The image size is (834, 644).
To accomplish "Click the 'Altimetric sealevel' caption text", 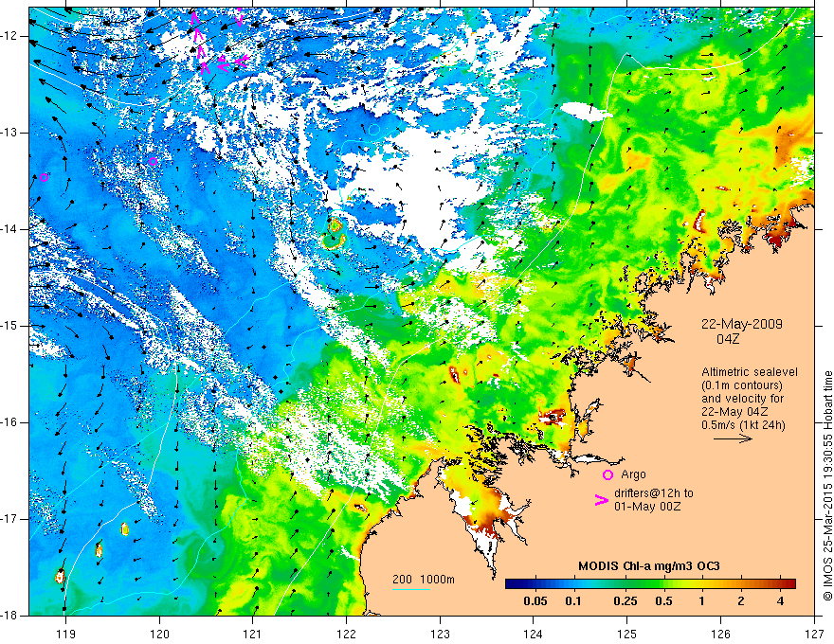I will 750,372.
